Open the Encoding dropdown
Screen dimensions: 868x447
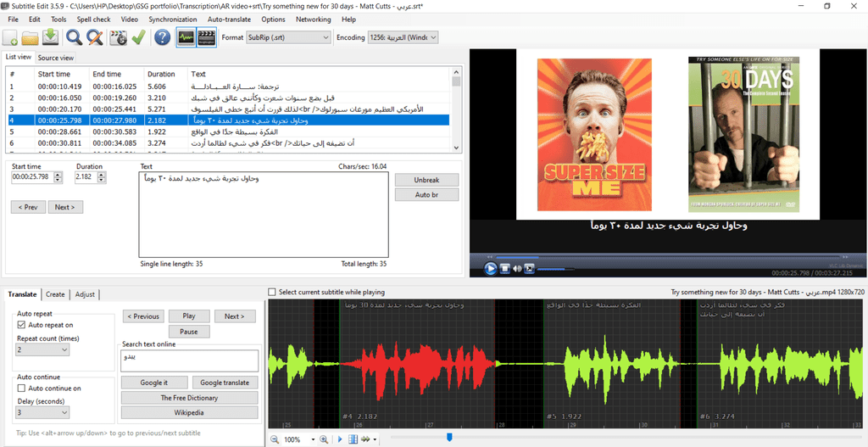[x=403, y=37]
